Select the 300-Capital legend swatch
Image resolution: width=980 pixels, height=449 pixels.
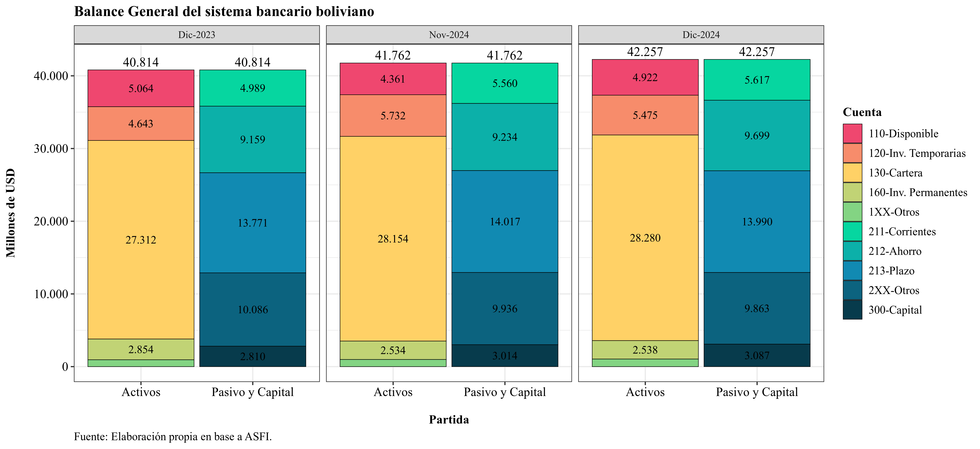852,310
